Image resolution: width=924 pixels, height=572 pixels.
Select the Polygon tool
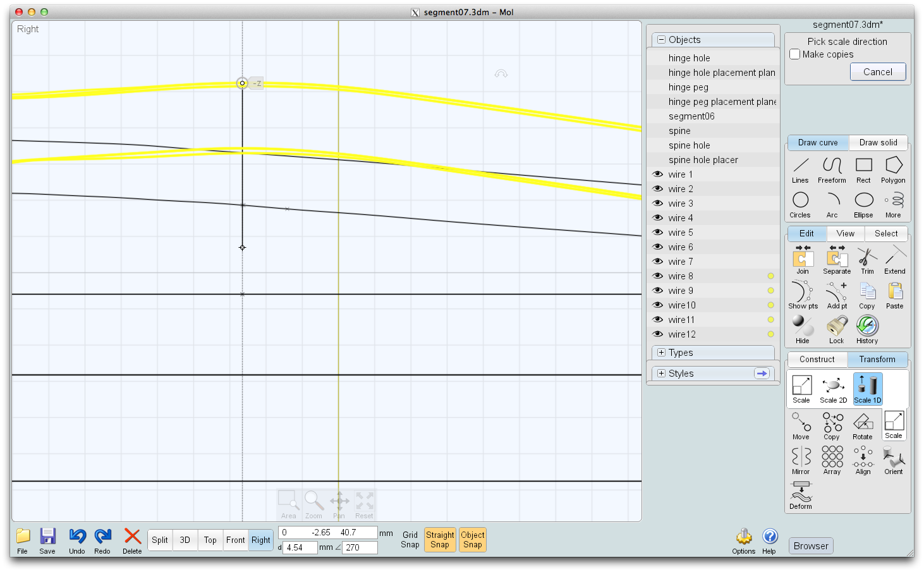[x=893, y=170]
